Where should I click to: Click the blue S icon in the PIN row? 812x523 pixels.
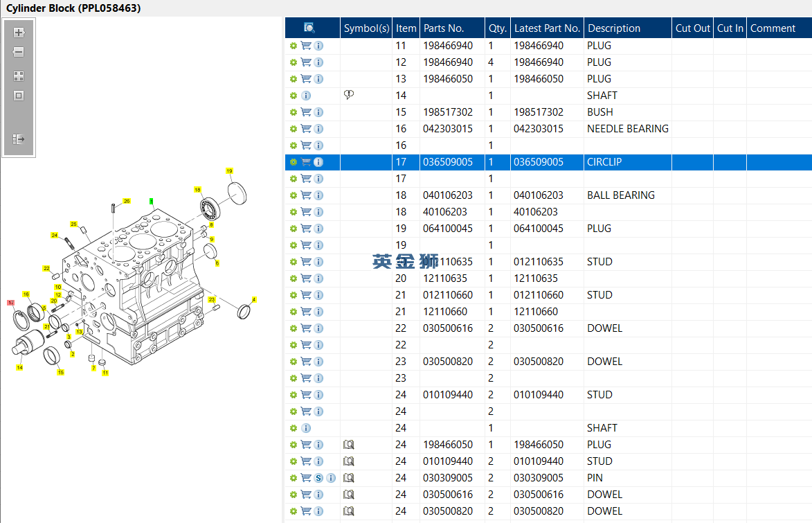tap(318, 478)
